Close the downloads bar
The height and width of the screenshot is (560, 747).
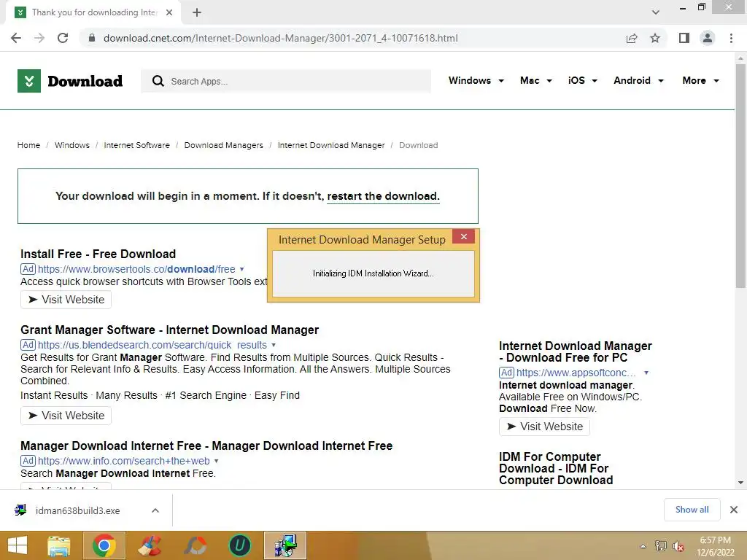(734, 510)
